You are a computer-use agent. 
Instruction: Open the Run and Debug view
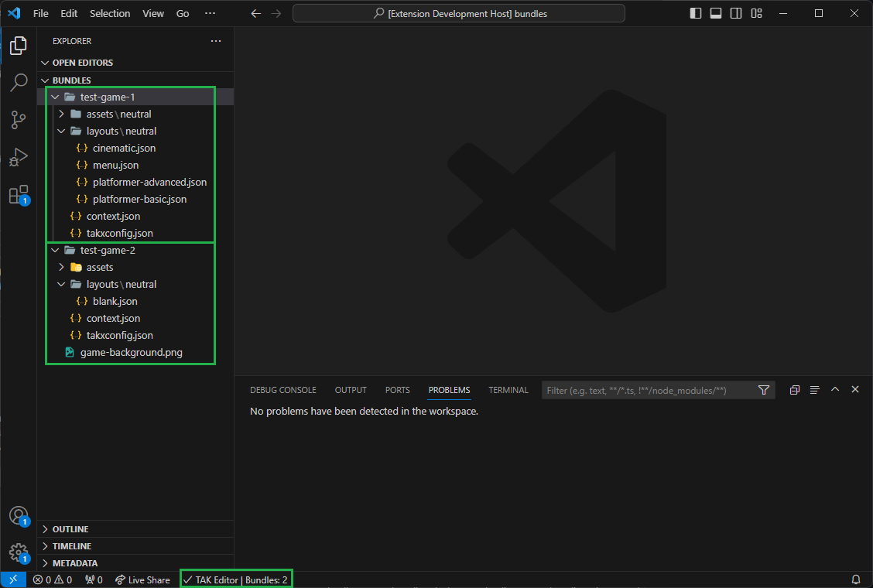tap(19, 157)
